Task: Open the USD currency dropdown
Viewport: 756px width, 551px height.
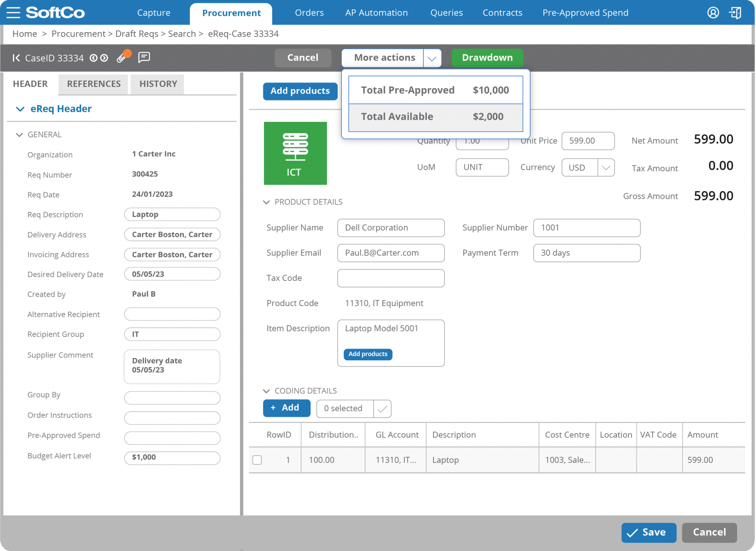Action: [605, 167]
